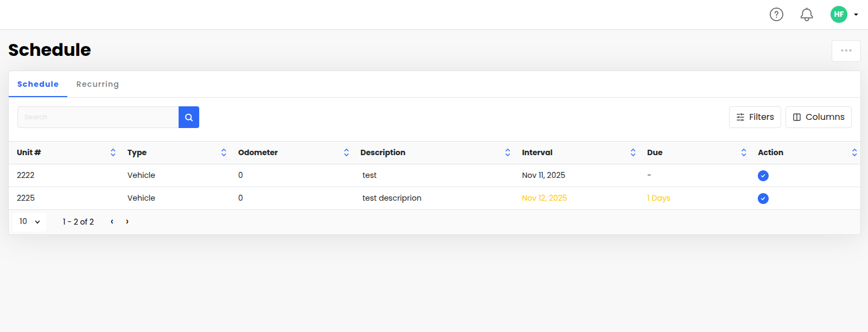Go to the next page arrow

127,222
